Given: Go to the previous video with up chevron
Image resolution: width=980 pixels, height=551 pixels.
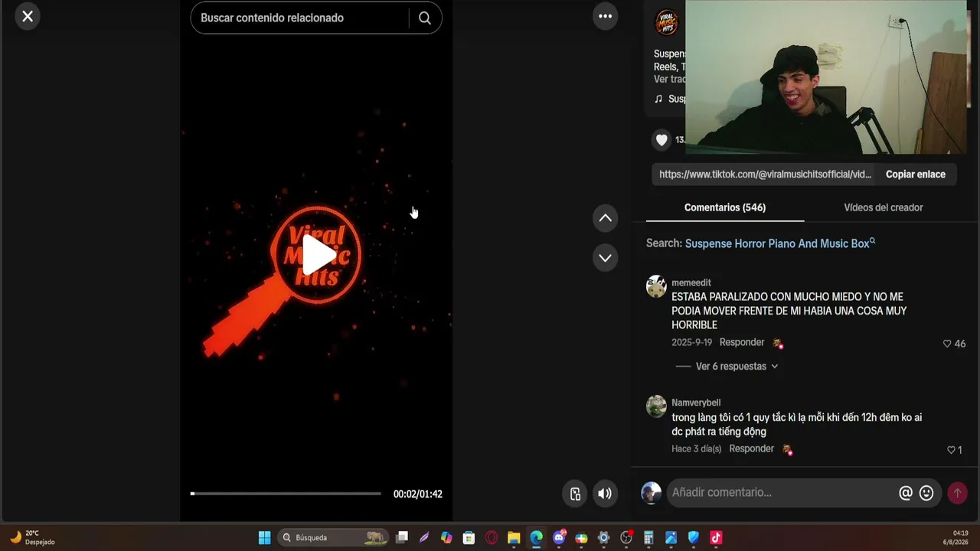Looking at the screenshot, I should point(605,218).
